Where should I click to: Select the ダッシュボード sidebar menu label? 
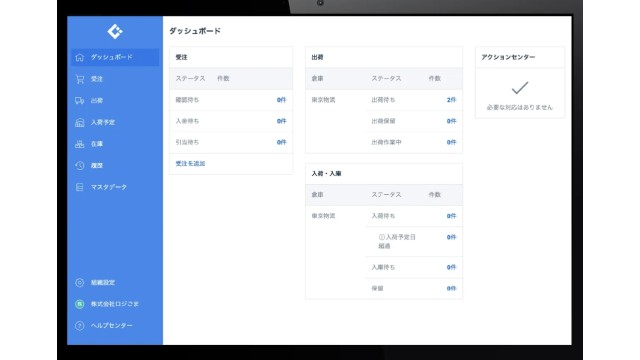point(111,57)
